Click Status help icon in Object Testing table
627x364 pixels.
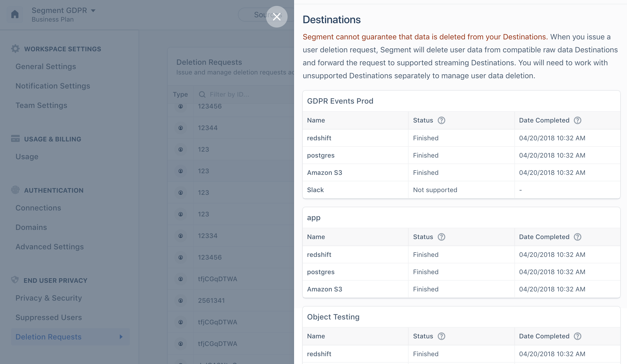(441, 336)
